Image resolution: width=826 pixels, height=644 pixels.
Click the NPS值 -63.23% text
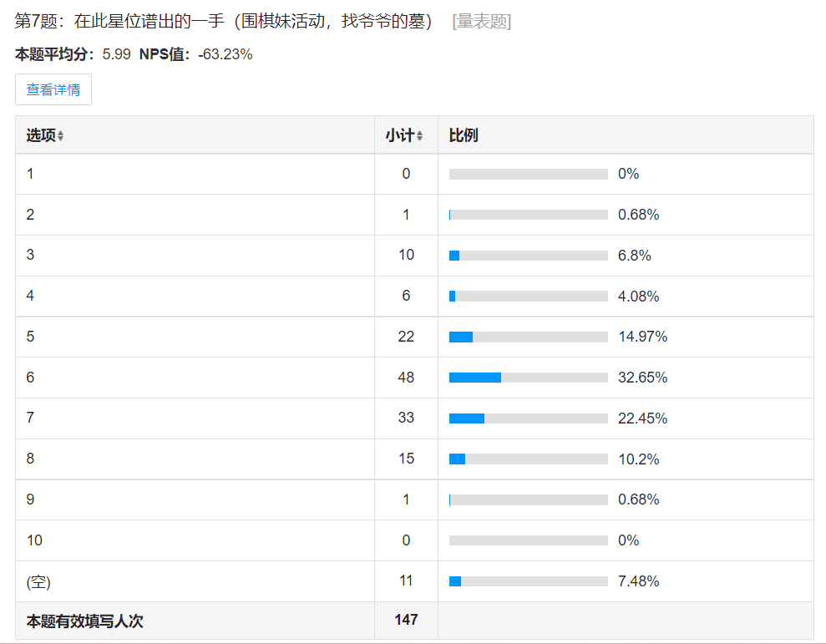196,54
